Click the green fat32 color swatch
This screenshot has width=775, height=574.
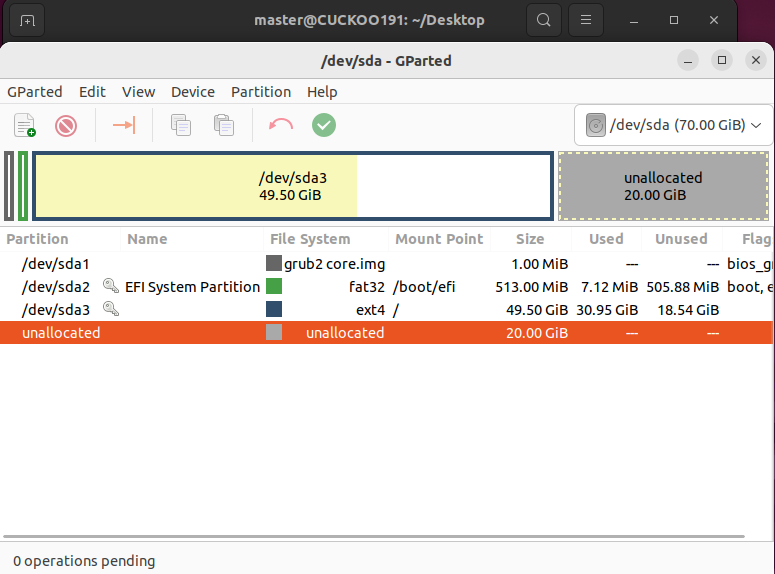(274, 286)
